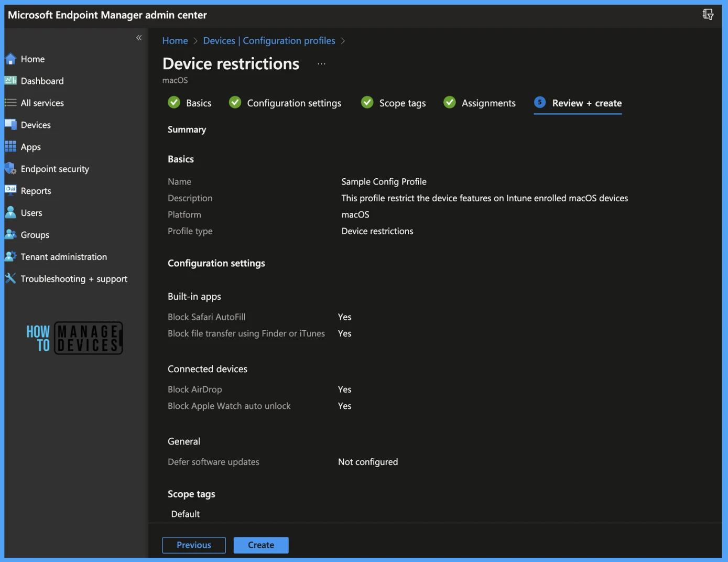Viewport: 728px width, 562px height.
Task: Open Apps in the left navigation
Action: tap(31, 147)
